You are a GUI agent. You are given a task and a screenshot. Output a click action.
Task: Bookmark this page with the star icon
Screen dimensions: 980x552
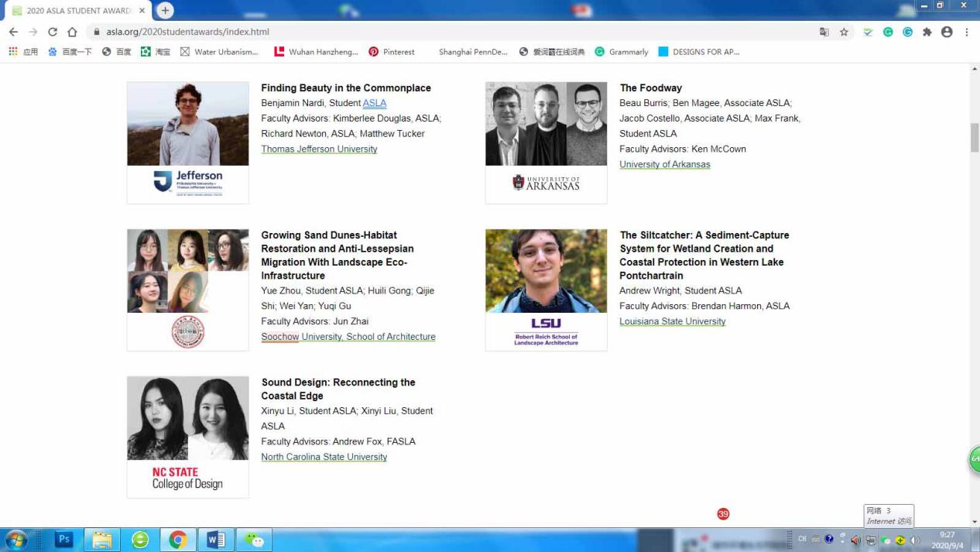(844, 32)
